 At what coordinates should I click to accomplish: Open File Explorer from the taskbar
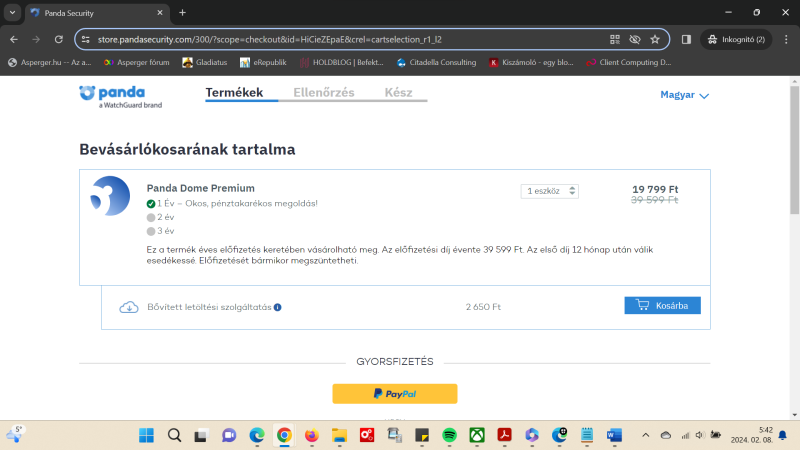point(339,435)
